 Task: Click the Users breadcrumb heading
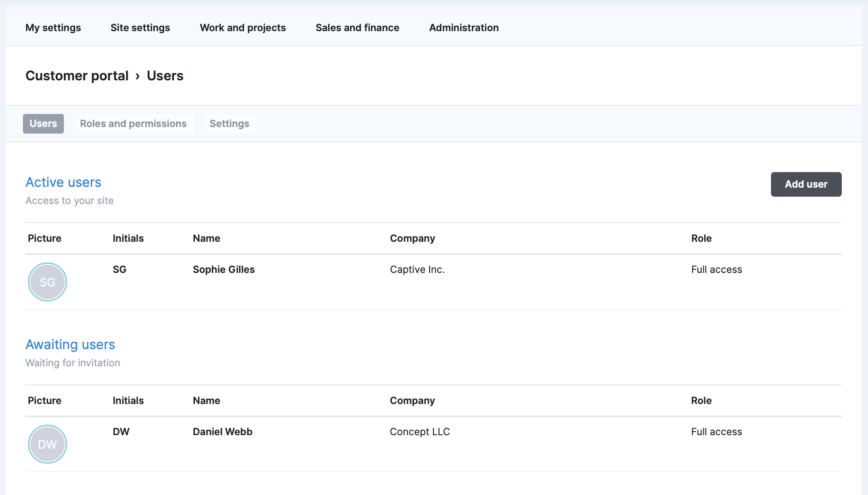165,75
